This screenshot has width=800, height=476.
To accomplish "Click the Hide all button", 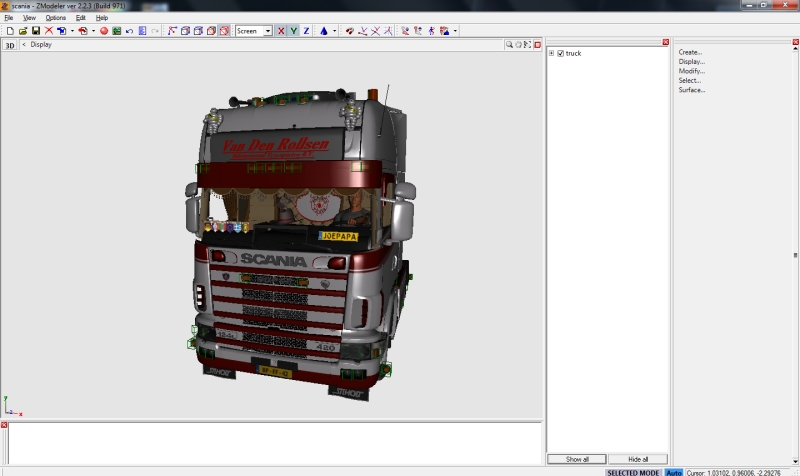I will [637, 459].
